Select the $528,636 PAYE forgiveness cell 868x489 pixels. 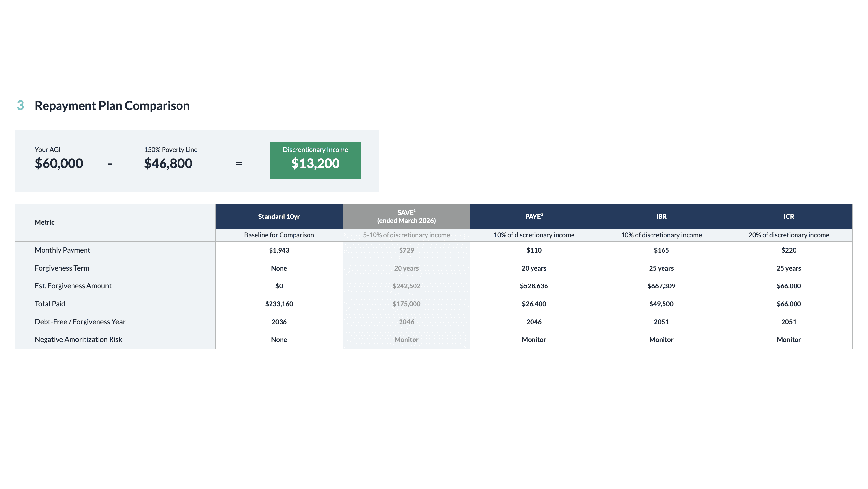coord(534,286)
